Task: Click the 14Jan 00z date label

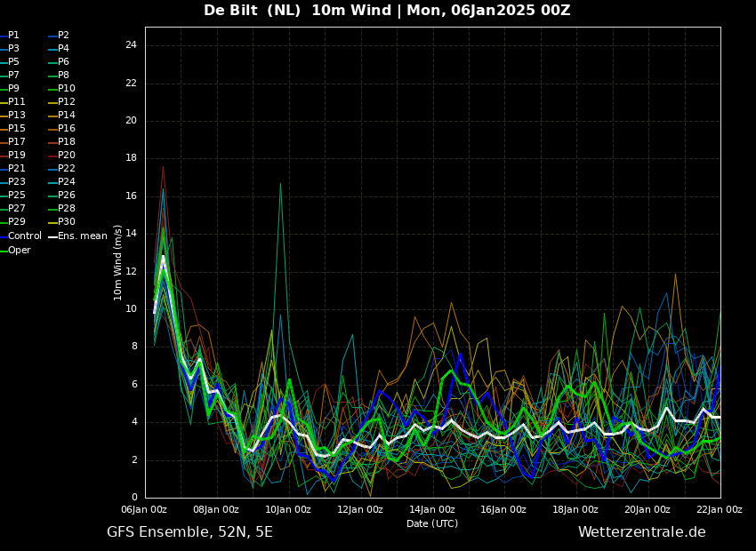Action: tap(432, 509)
